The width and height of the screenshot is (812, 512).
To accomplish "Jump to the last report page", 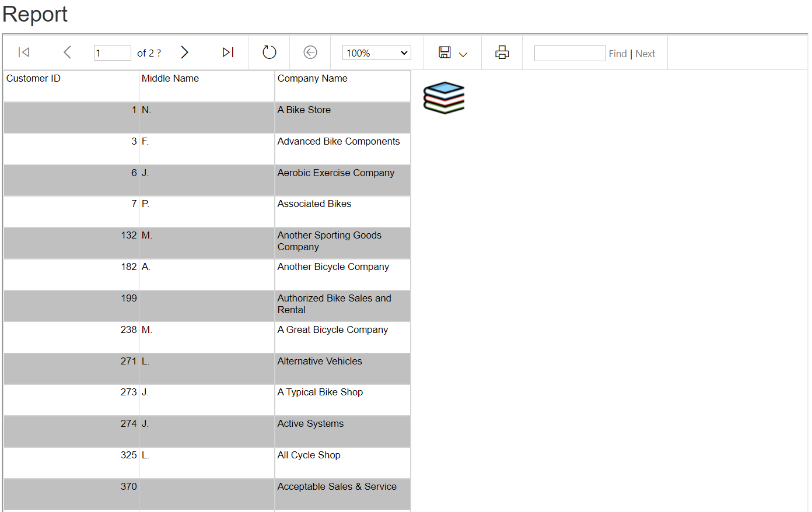I will click(x=228, y=52).
